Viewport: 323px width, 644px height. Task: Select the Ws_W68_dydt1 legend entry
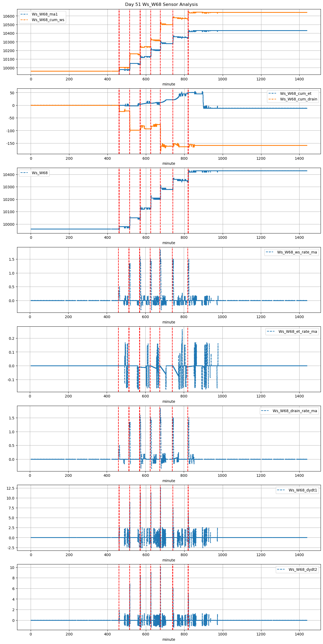pos(303,490)
